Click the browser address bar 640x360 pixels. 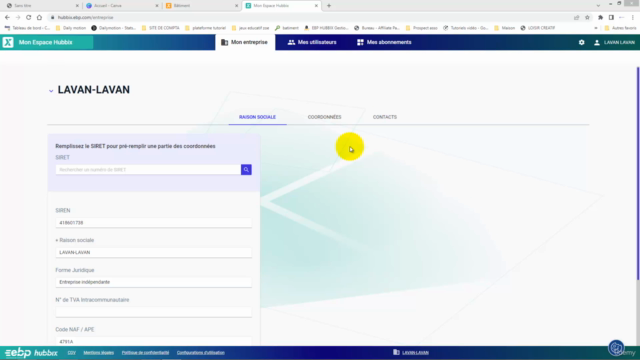tap(310, 18)
